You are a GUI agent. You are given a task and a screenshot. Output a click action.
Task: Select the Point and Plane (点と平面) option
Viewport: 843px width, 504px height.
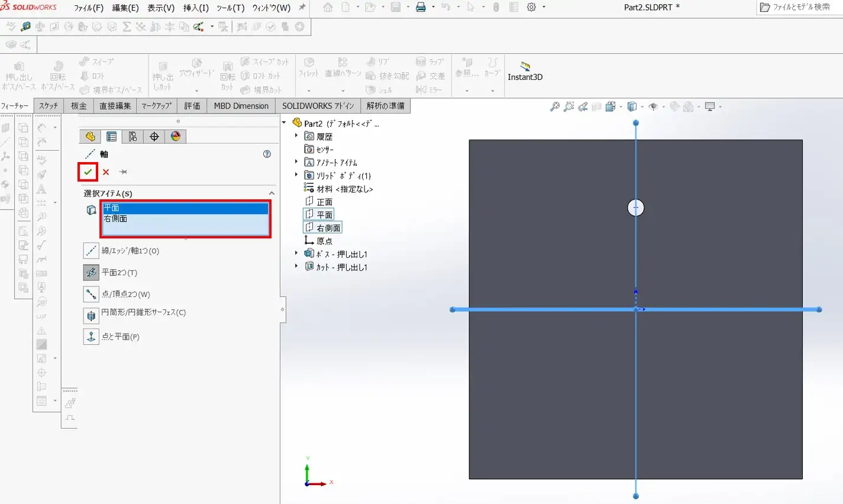(x=91, y=337)
